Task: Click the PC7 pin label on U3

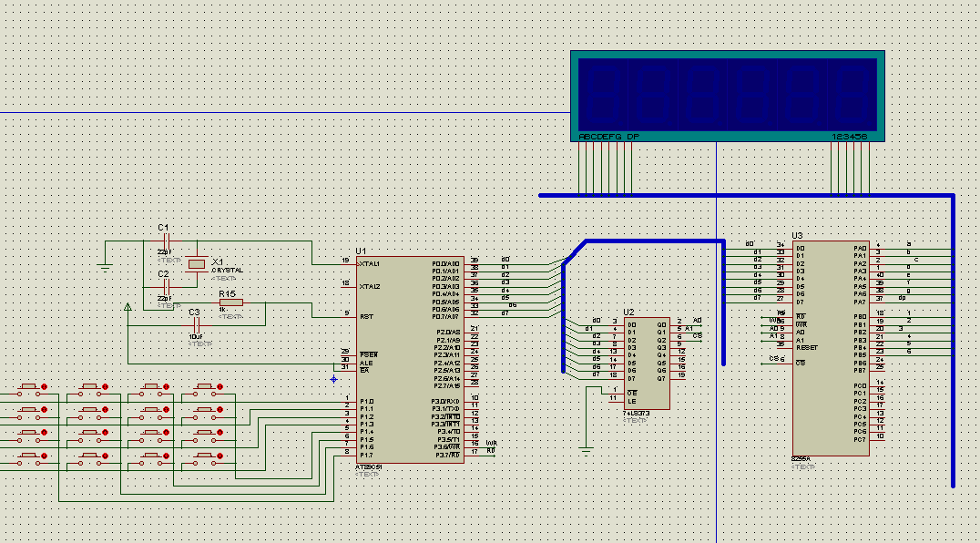Action: (x=860, y=439)
